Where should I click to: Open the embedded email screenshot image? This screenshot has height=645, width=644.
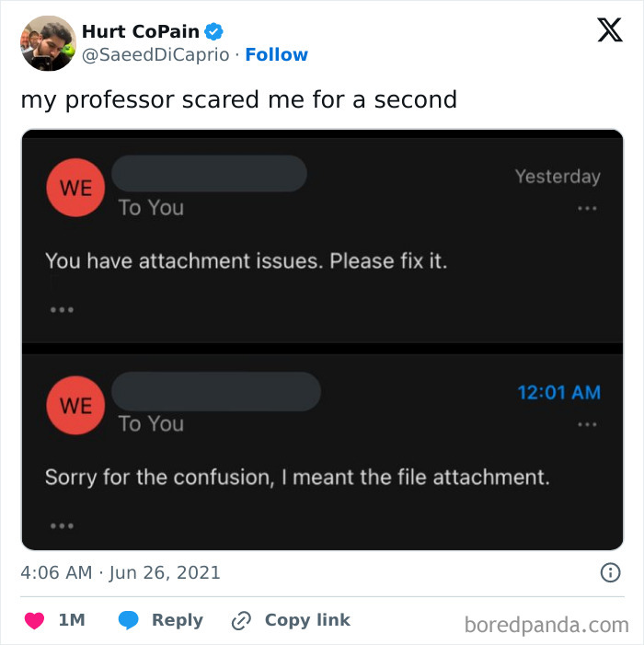click(x=322, y=339)
